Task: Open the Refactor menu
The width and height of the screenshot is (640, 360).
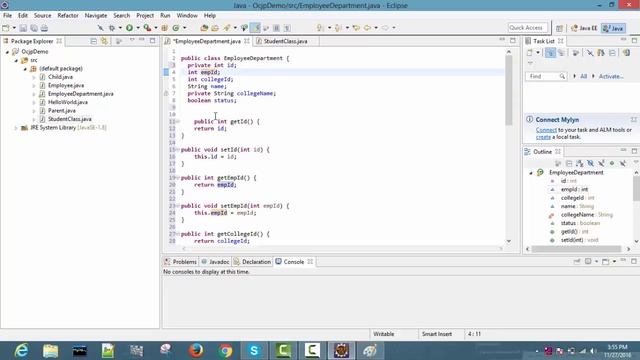Action: [x=68, y=16]
